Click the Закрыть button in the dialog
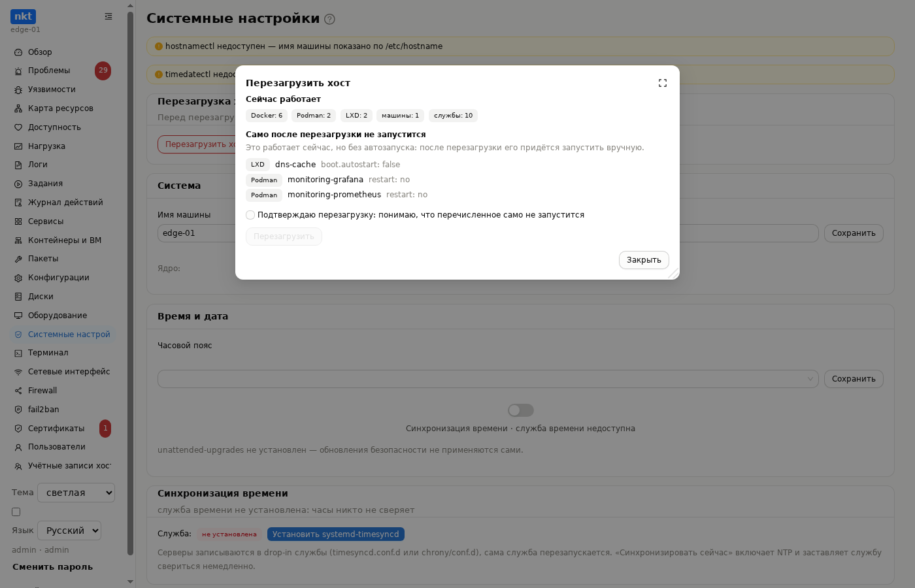Viewport: 915px width, 588px height. [644, 260]
